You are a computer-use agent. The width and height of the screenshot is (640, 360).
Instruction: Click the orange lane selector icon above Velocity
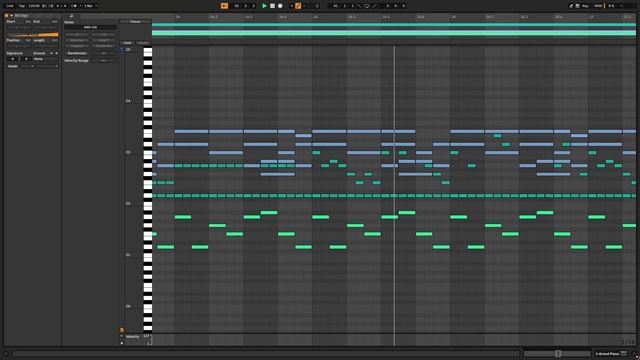pos(122,330)
